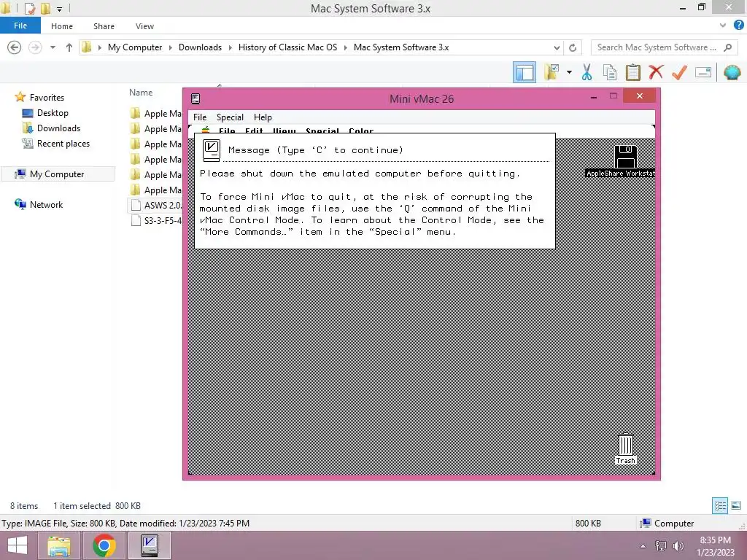Viewport: 747px width, 560px height.
Task: Expand arrow after History of Classic Mac OS
Action: tap(345, 47)
